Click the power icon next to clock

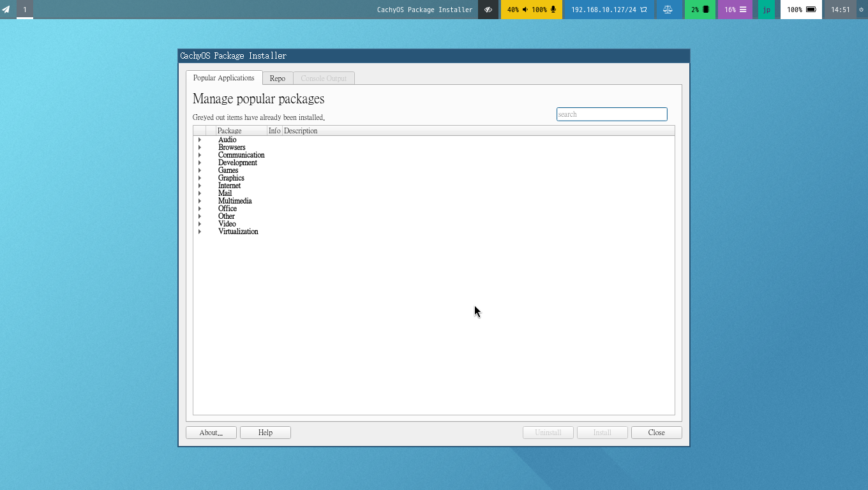tap(861, 10)
